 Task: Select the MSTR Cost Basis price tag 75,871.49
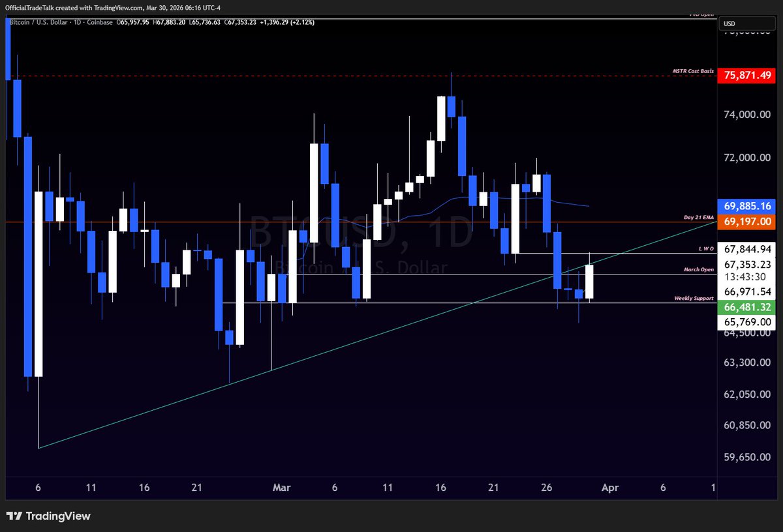click(x=748, y=76)
